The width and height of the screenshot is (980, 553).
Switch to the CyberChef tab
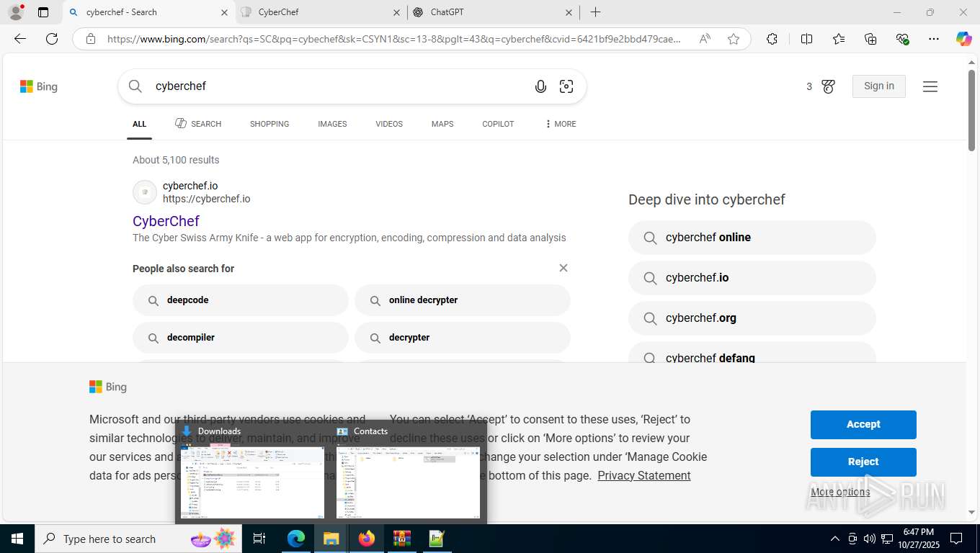(321, 12)
